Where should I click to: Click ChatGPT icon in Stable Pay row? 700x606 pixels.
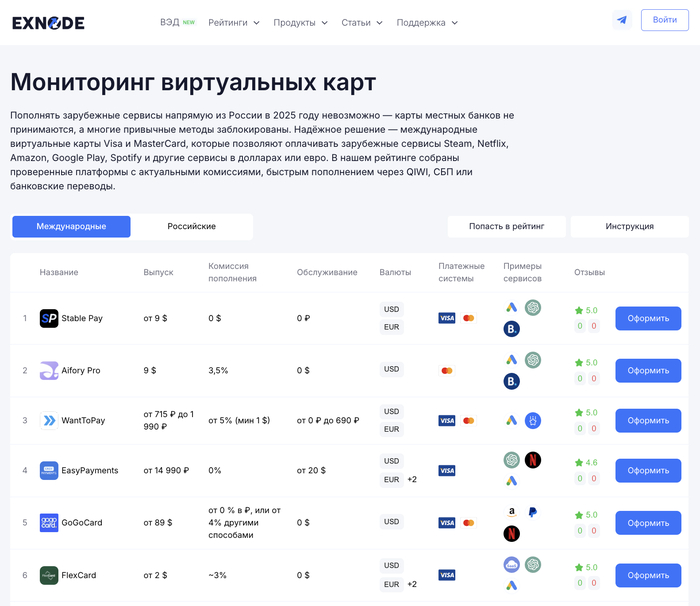coord(533,308)
